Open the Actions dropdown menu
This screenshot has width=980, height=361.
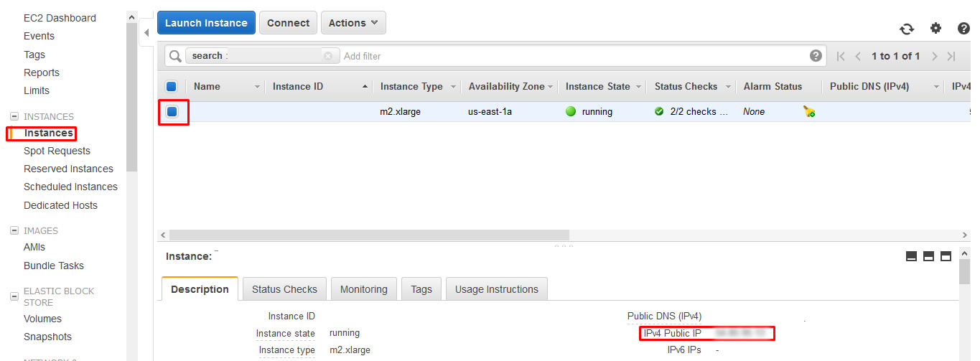click(x=353, y=23)
